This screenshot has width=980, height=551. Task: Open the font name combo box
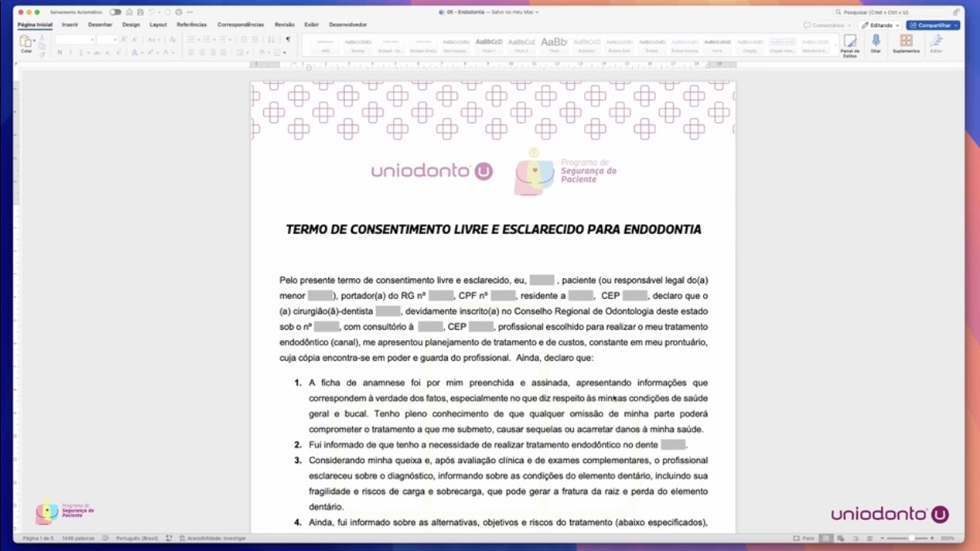click(x=75, y=40)
